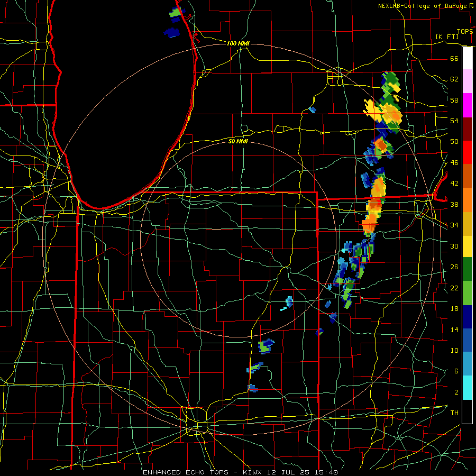The image size is (476, 476).
Task: Click the legend label 50
Action: [454, 142]
